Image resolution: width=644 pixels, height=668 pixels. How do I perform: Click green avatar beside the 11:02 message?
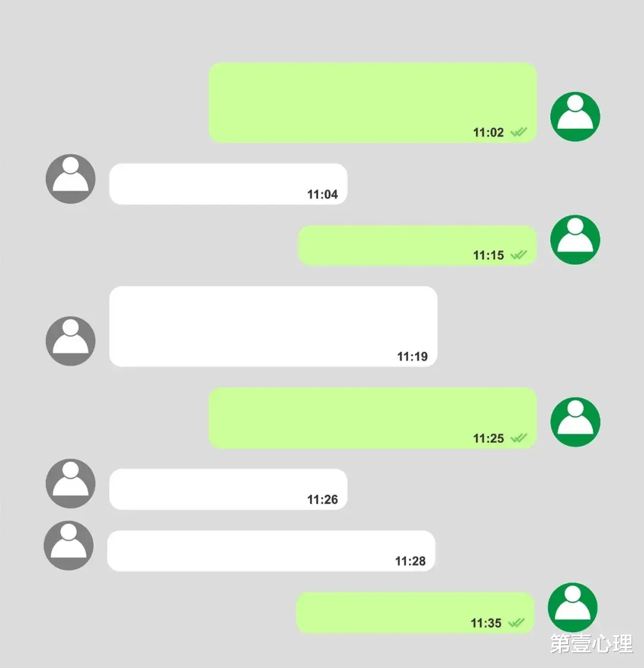coord(575,117)
